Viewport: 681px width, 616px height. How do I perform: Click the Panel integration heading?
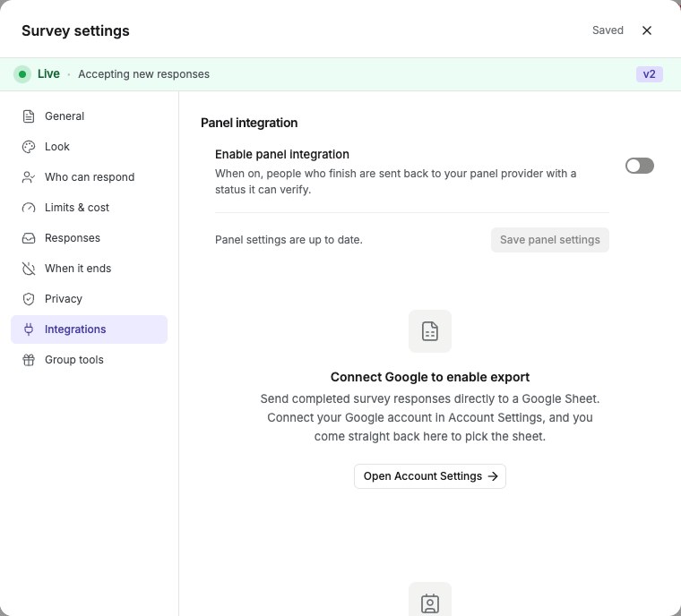click(x=249, y=123)
